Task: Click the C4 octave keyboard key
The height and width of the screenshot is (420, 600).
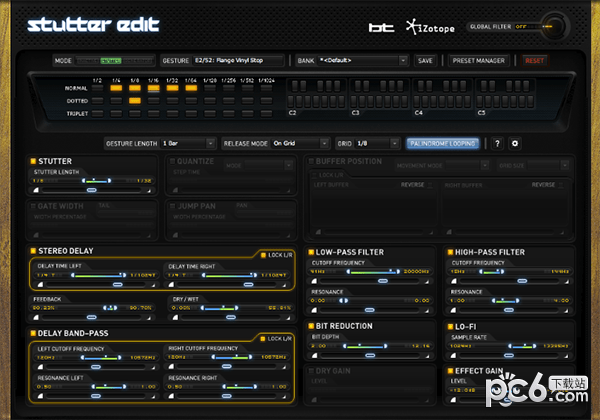Action: (418, 101)
